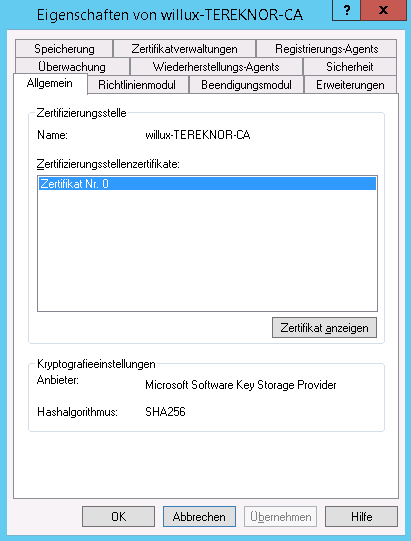Viewport: 411px width, 541px height.
Task: Open the Speicherung tab
Action: coord(64,49)
